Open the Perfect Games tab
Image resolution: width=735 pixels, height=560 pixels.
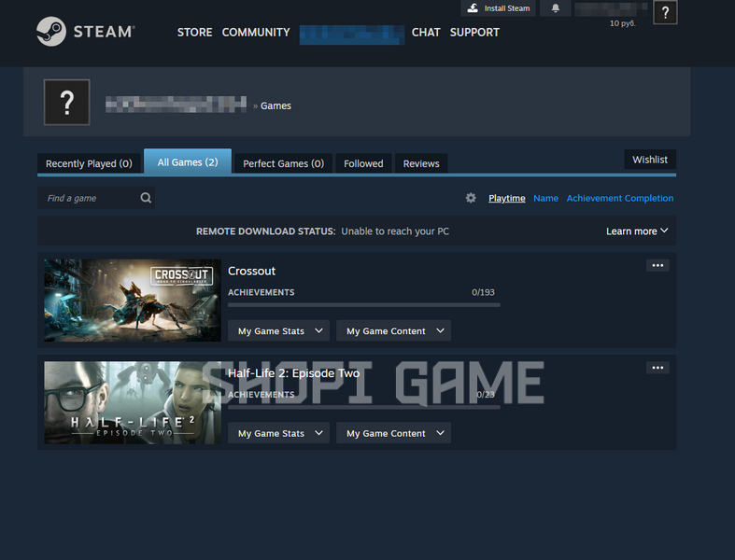[x=284, y=163]
